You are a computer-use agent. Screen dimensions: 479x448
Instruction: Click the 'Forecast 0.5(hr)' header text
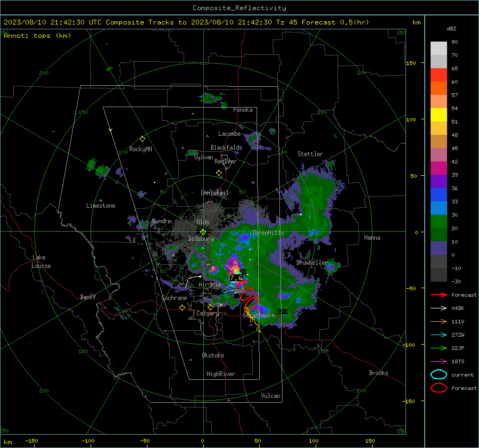point(335,22)
